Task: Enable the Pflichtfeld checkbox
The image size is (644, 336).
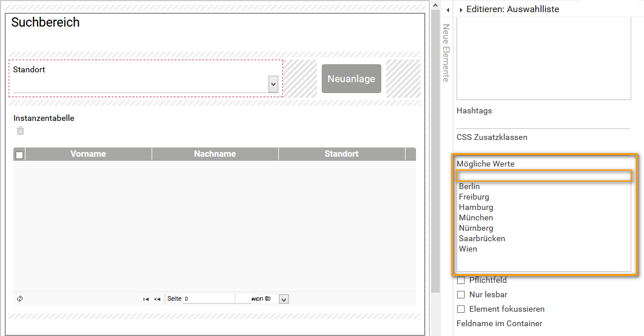Action: (461, 280)
